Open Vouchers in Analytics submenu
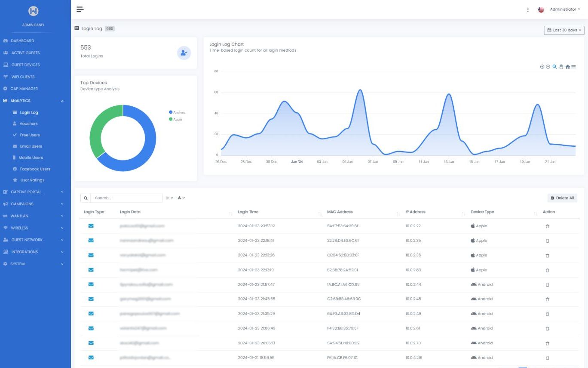 29,124
